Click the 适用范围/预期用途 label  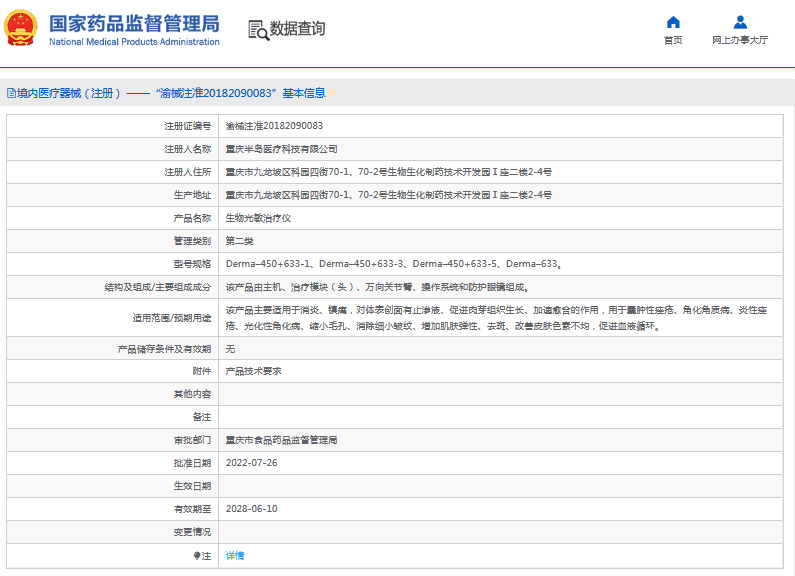click(x=172, y=318)
